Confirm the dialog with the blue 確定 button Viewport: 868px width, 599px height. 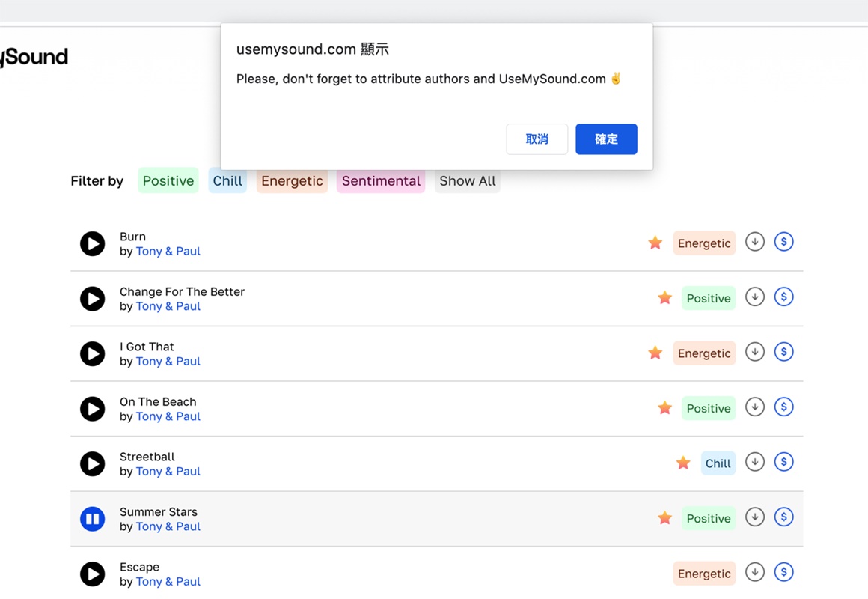pos(606,139)
